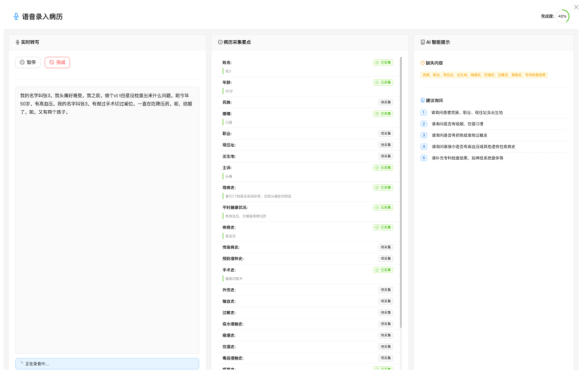Click the 输血史 row's pending tag
Viewport: 582px width, 374px height.
[386, 301]
